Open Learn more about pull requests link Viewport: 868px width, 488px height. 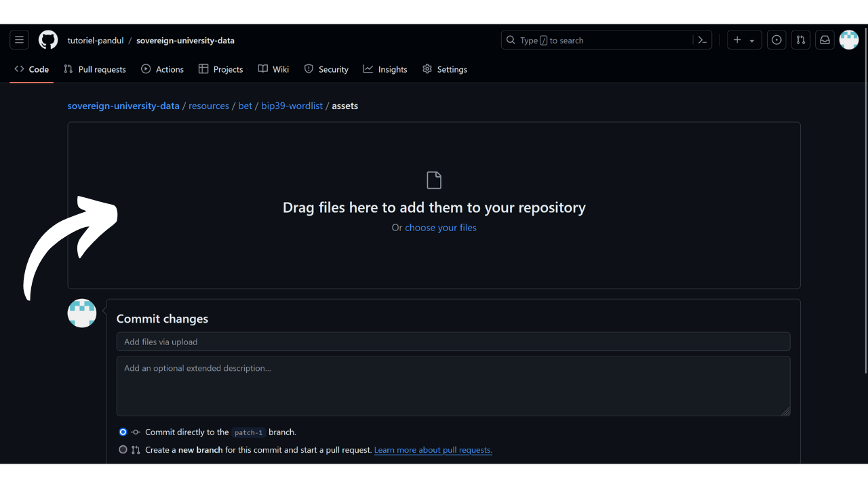point(433,450)
